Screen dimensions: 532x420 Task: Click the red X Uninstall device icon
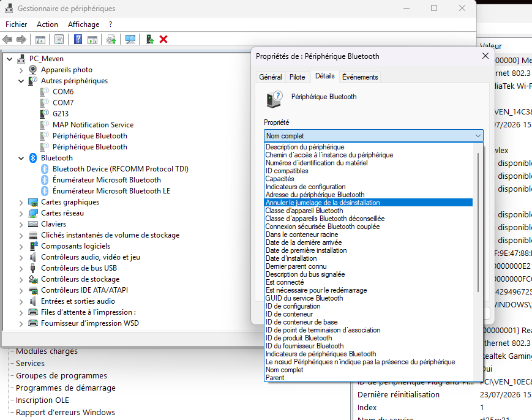pos(163,40)
